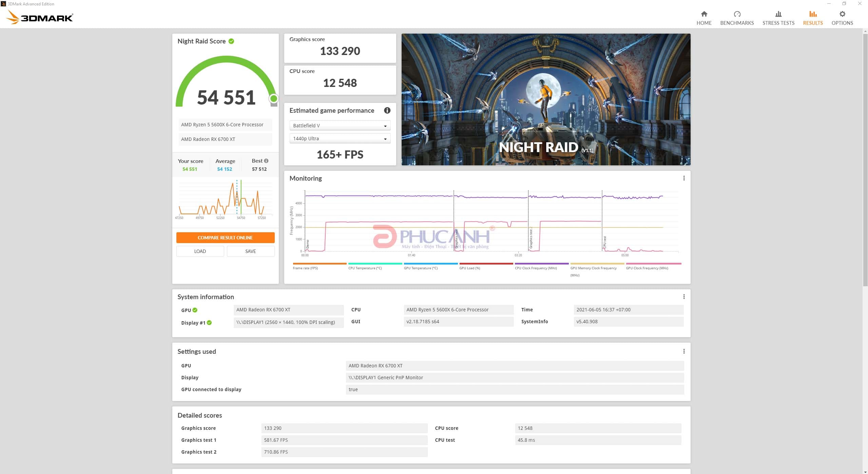Image resolution: width=868 pixels, height=474 pixels.
Task: Click the score distribution chart
Action: [225, 200]
